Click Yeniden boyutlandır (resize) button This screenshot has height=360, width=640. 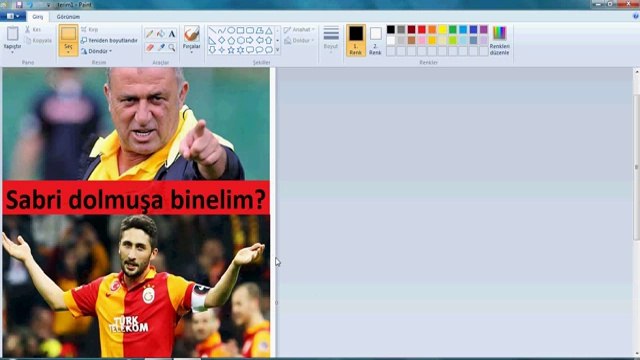coord(109,40)
